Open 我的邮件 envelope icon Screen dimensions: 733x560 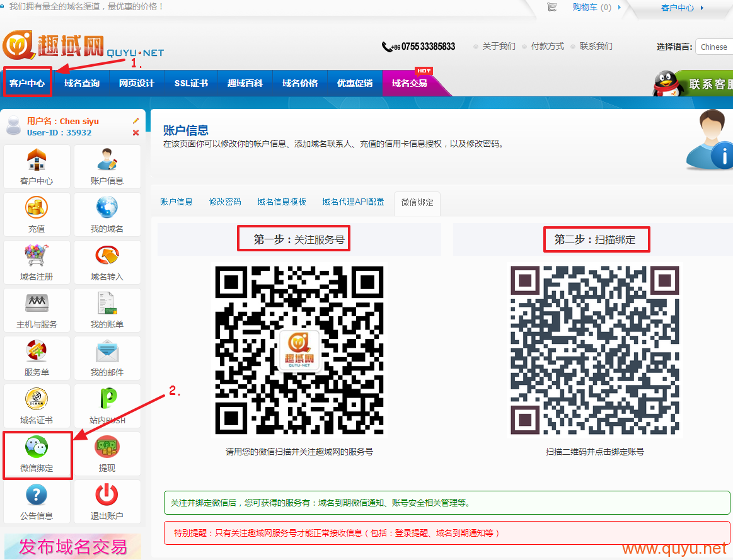tap(107, 351)
